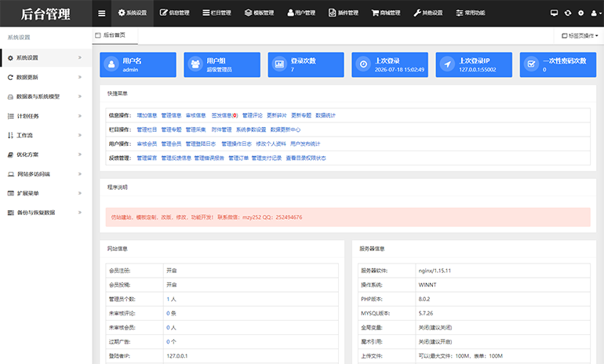Click the 后台管理 logo title
The height and width of the screenshot is (364, 604).
coord(45,14)
